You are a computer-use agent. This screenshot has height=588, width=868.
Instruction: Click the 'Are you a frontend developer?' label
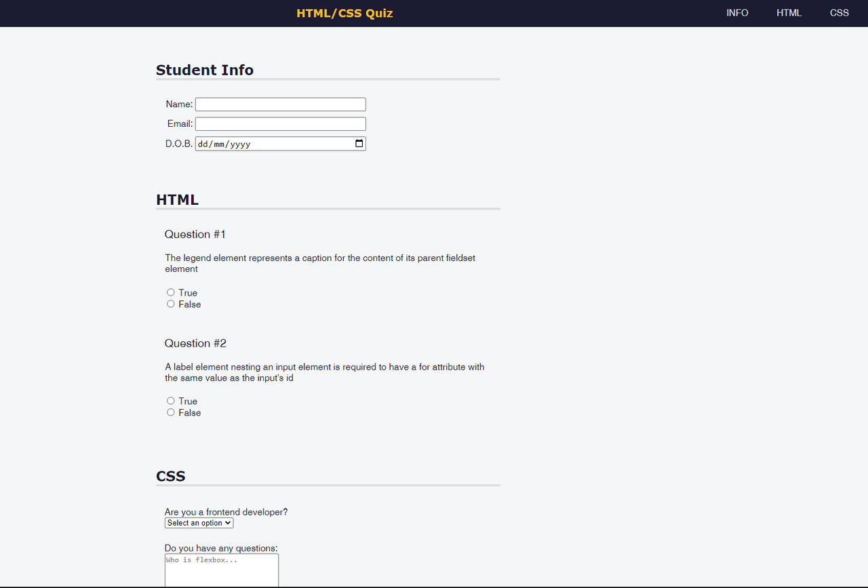(226, 511)
